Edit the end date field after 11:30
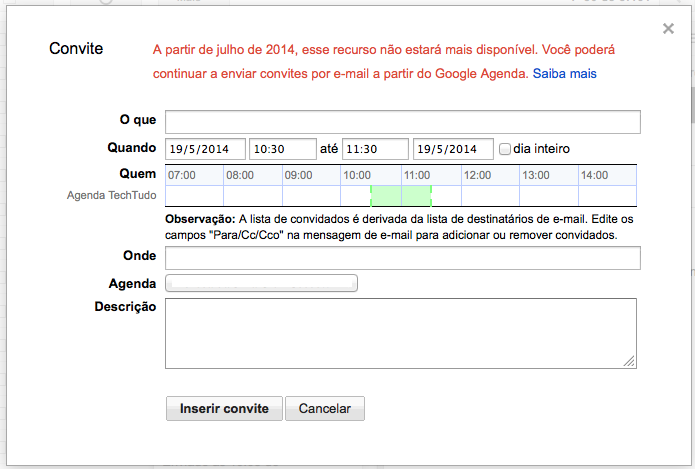The height and width of the screenshot is (469, 695). tap(453, 149)
